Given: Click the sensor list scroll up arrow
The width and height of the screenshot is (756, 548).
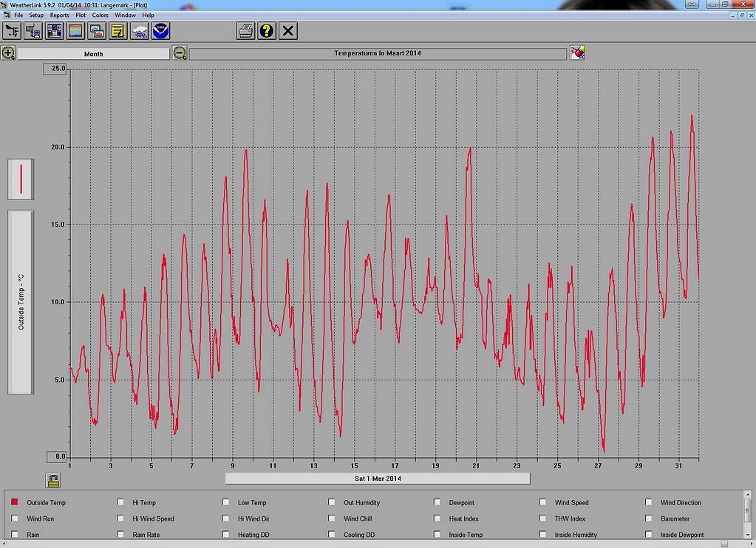Looking at the screenshot, I should pos(747,495).
